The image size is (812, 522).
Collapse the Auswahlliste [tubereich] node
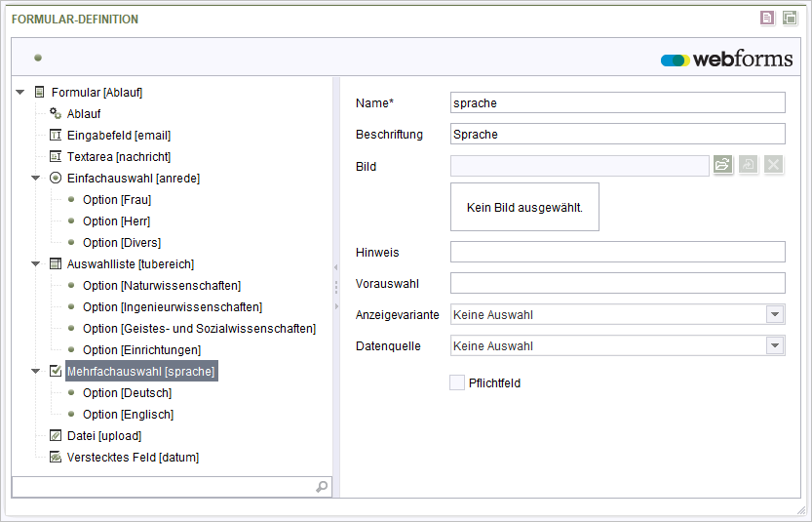(35, 263)
